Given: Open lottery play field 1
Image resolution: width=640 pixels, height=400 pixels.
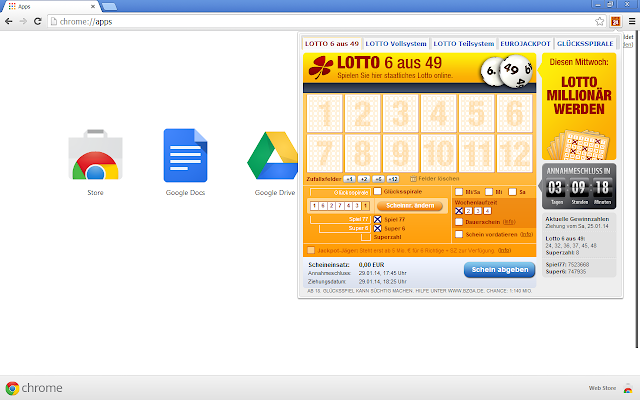Looking at the screenshot, I should [324, 113].
